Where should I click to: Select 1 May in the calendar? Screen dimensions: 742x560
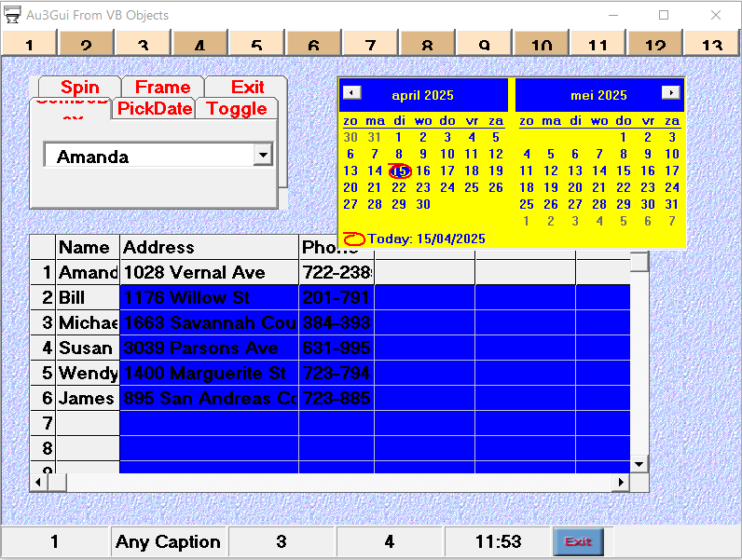pyautogui.click(x=624, y=137)
